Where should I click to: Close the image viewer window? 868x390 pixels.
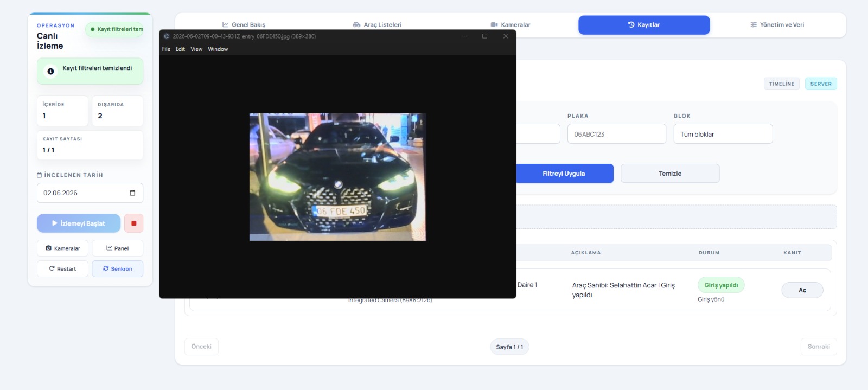tap(506, 36)
